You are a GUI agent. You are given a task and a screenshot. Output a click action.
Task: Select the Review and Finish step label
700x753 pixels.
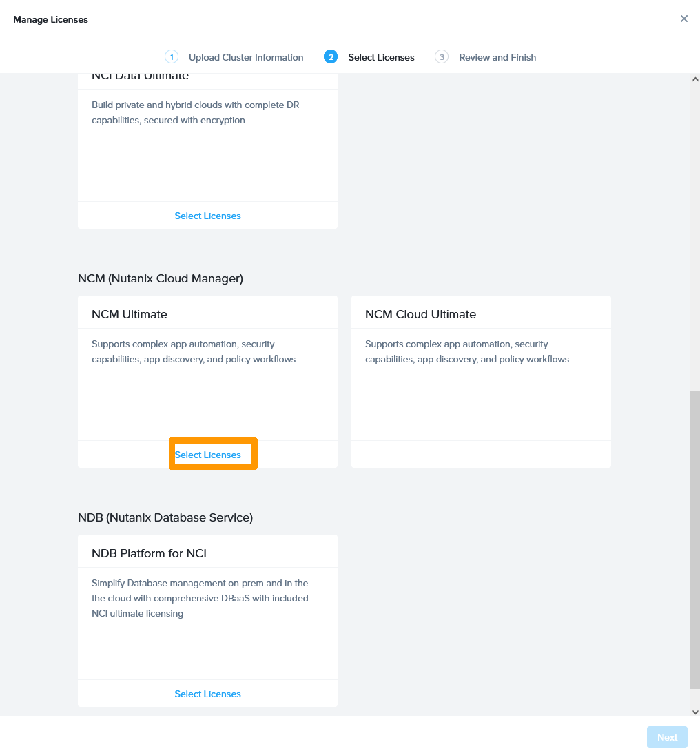pos(497,57)
